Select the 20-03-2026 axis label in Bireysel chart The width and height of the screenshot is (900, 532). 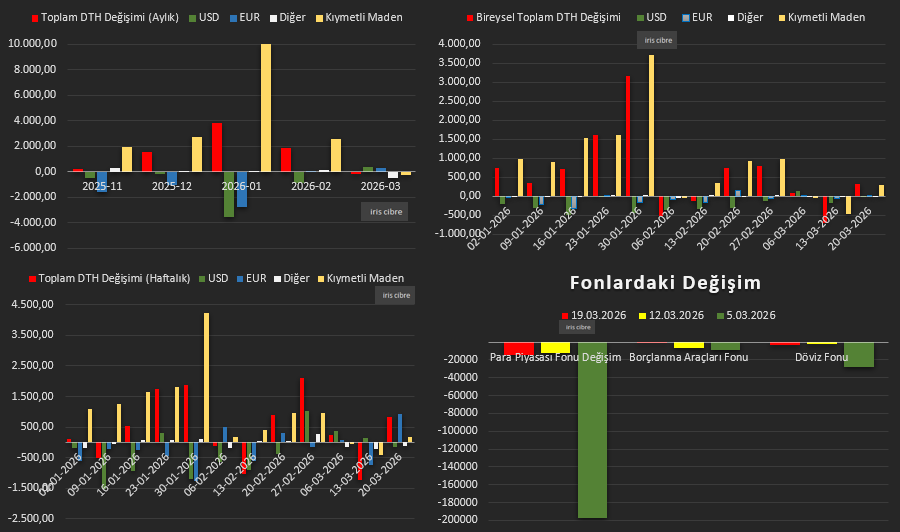click(849, 229)
